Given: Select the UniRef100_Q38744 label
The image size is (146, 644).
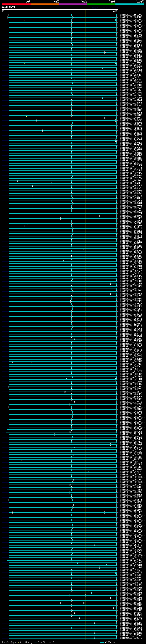Looking at the screenshot, I should [x=131, y=103].
